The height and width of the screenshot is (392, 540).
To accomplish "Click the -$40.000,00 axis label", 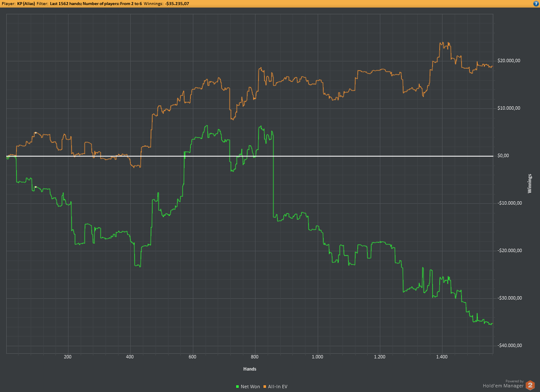I will tap(510, 346).
